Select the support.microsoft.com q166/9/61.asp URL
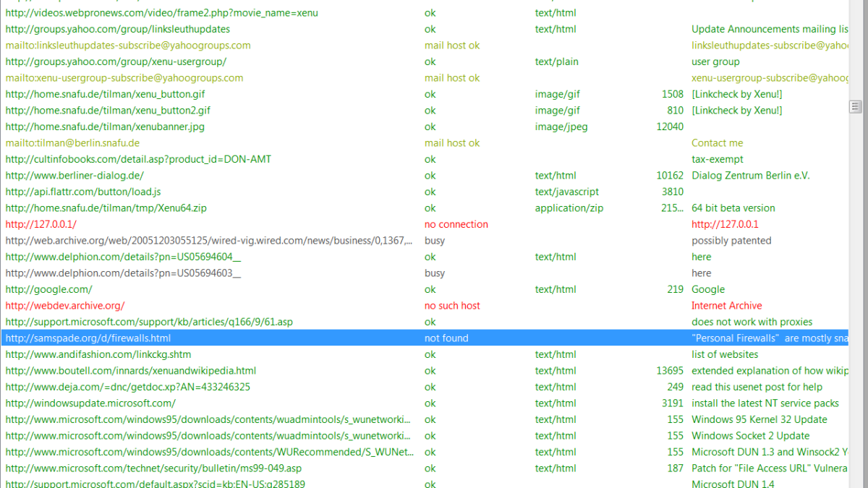 [149, 322]
